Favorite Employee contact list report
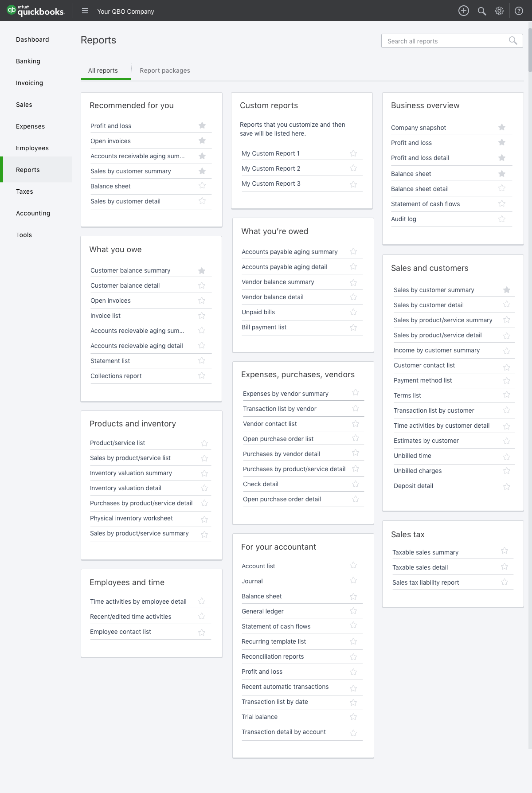Screen dimensions: 532x793 (x=202, y=632)
